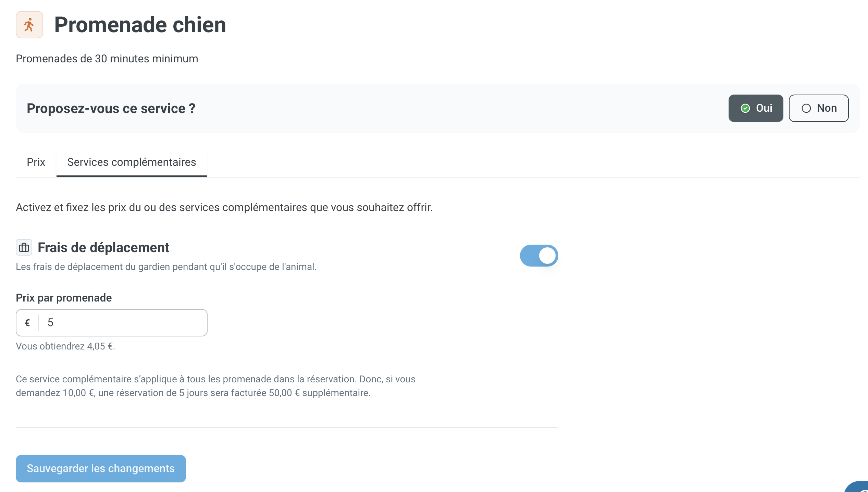Image resolution: width=868 pixels, height=492 pixels.
Task: Select Oui for offering this service
Action: 756,108
